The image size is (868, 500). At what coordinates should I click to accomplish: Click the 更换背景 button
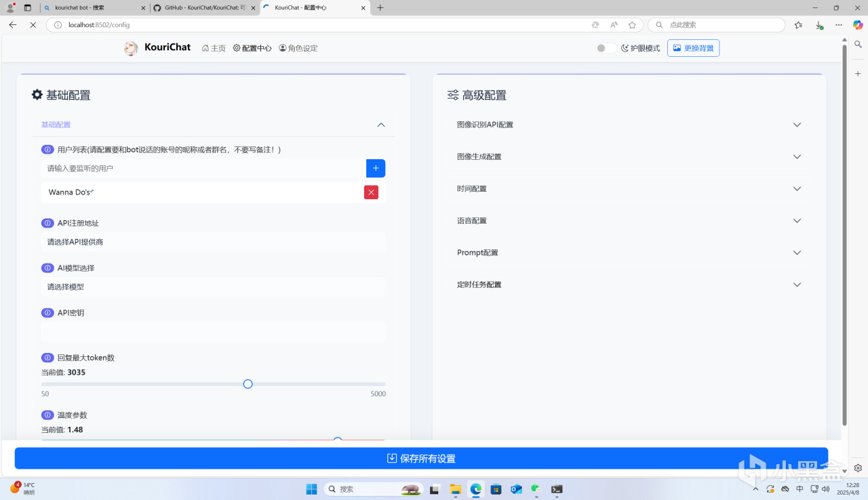(x=693, y=48)
